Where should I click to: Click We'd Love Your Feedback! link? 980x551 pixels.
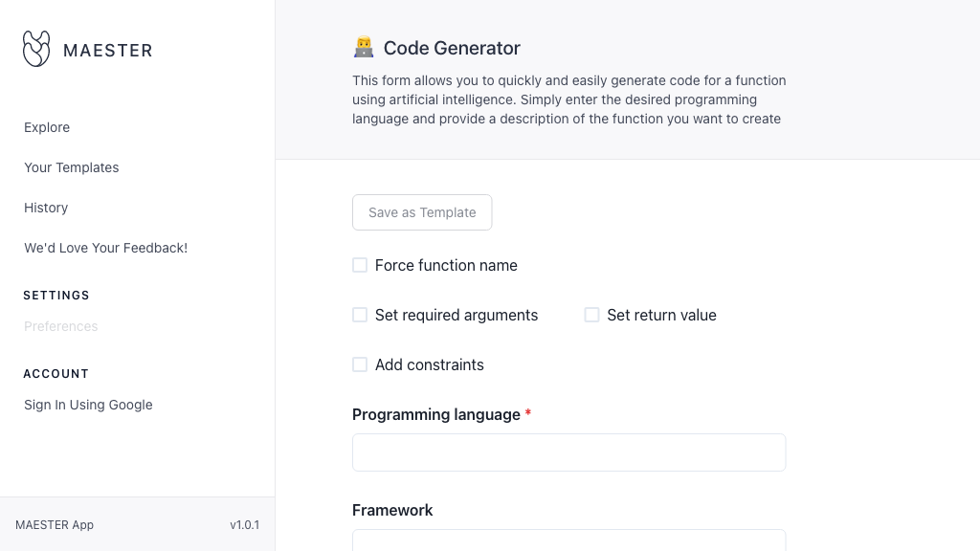(x=105, y=248)
